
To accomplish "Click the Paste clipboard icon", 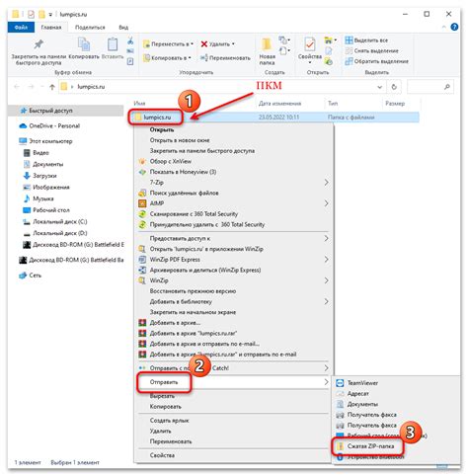I will click(x=113, y=44).
